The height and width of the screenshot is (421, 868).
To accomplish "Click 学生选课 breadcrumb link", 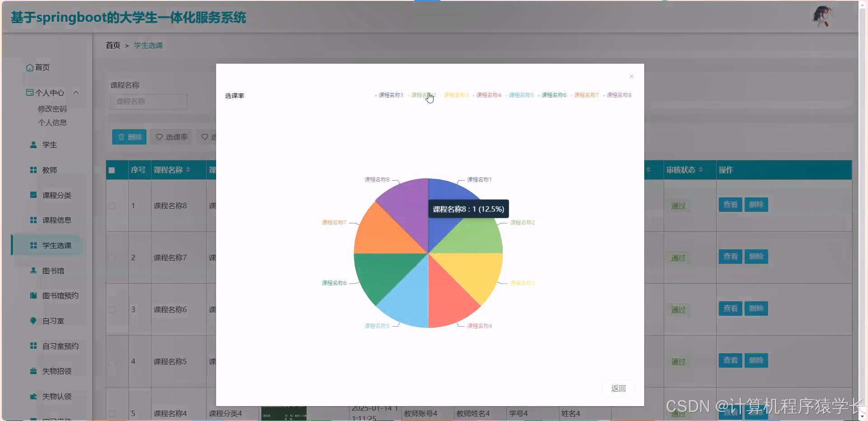I will point(148,45).
